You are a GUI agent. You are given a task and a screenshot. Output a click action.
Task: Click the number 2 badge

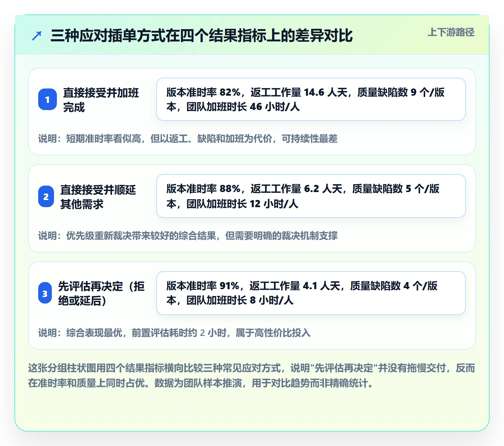[46, 197]
